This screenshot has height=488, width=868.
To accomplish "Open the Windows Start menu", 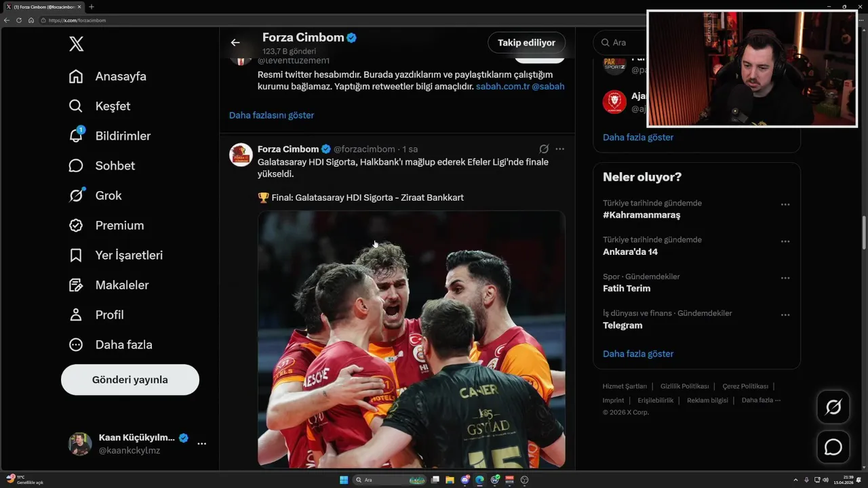I will pyautogui.click(x=344, y=480).
